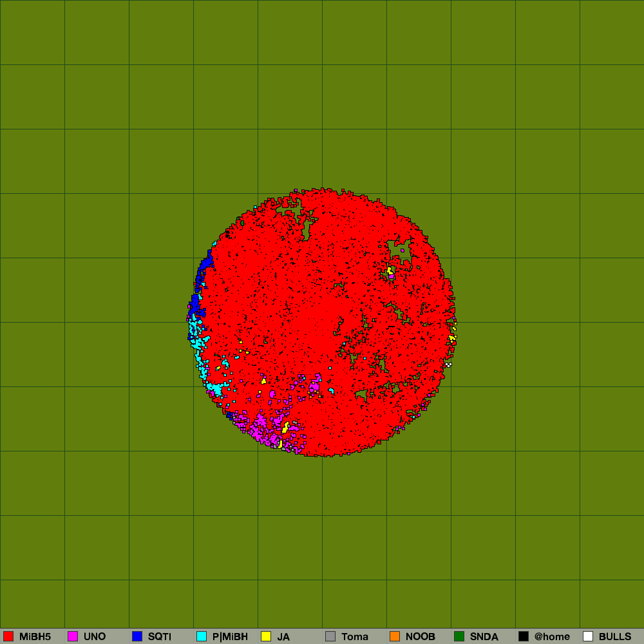Click the magenta UNO legend swatch
The width and height of the screenshot is (644, 644).
tap(73, 636)
